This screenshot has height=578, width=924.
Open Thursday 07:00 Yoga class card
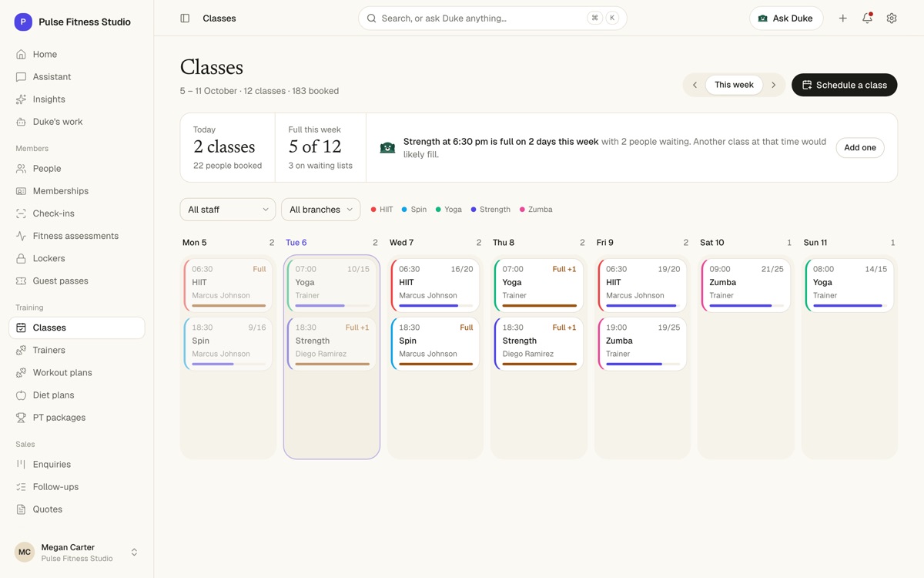(x=539, y=285)
